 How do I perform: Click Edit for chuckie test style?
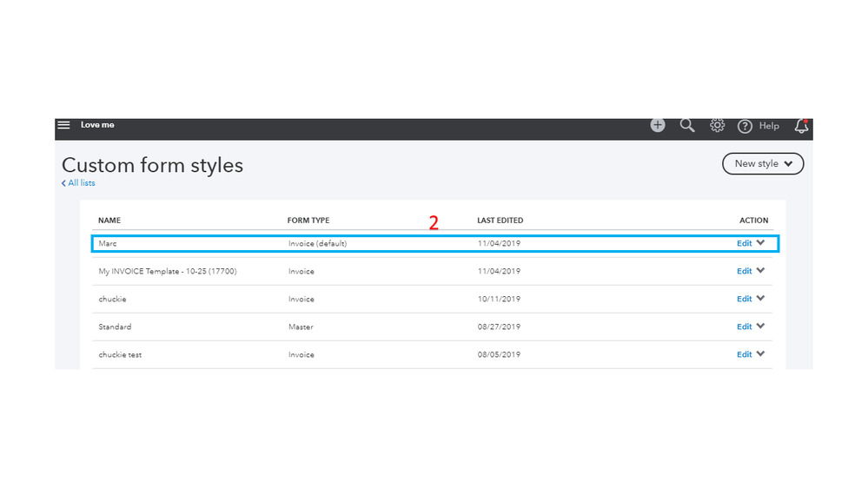(x=744, y=354)
